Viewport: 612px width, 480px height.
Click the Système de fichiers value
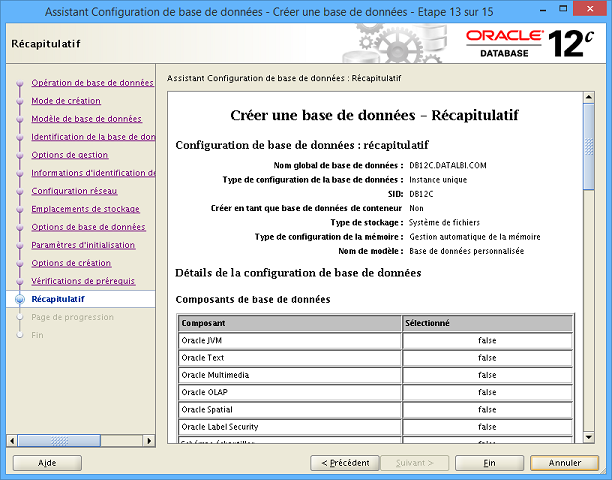444,222
